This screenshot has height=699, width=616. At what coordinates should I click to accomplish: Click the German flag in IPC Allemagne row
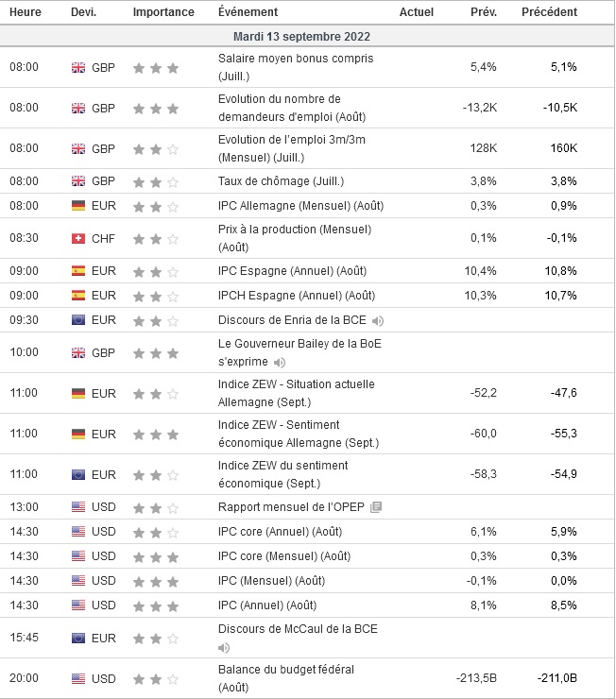coord(78,206)
